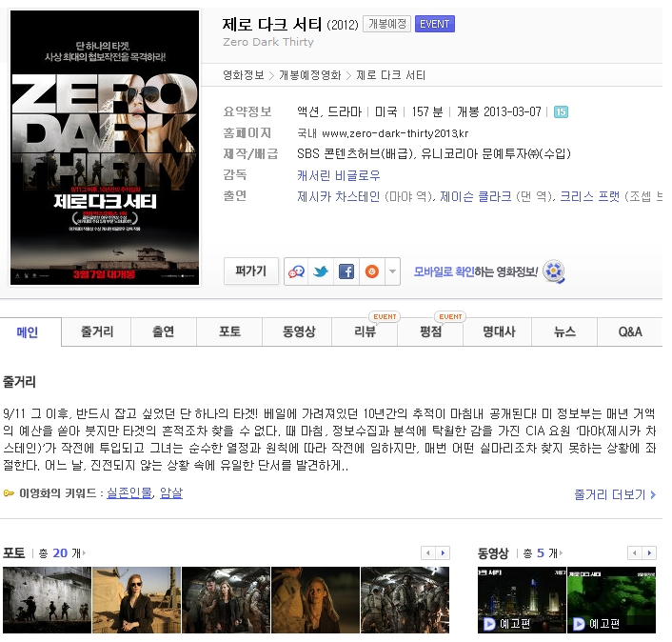Expand the share options dropdown arrow
The width and height of the screenshot is (672, 642).
(392, 271)
